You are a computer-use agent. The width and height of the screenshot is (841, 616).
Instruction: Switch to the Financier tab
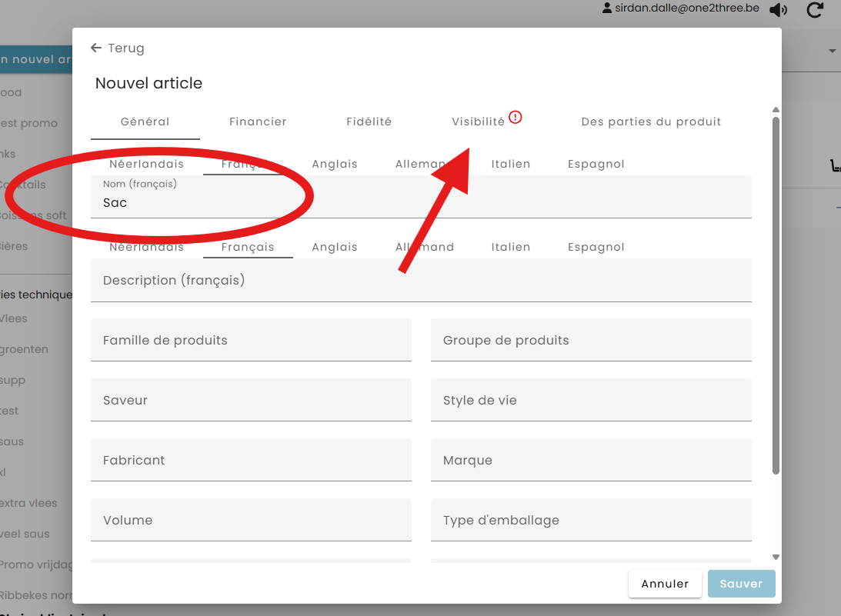click(x=258, y=122)
